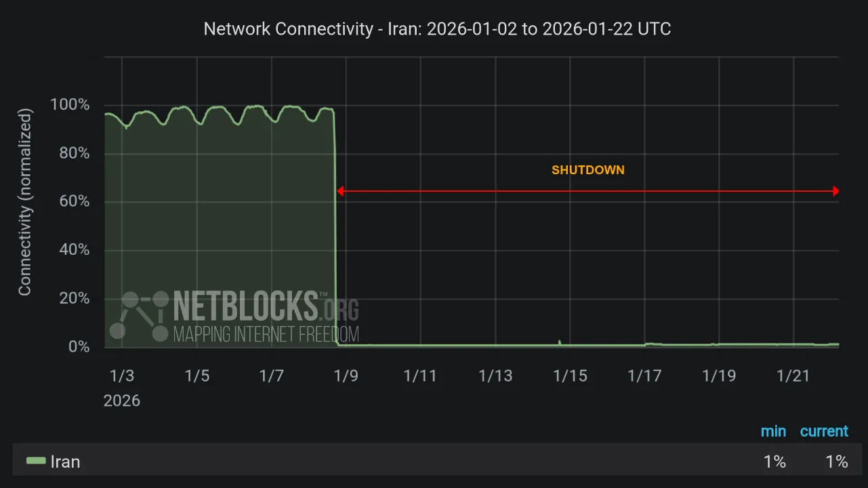Click the 'min' legend column header

[773, 431]
